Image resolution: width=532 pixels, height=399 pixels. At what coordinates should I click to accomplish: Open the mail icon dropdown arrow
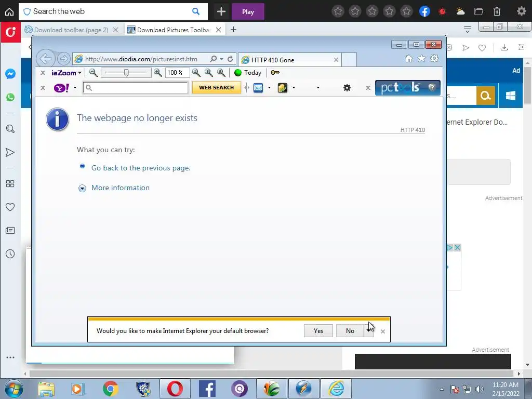(x=270, y=87)
